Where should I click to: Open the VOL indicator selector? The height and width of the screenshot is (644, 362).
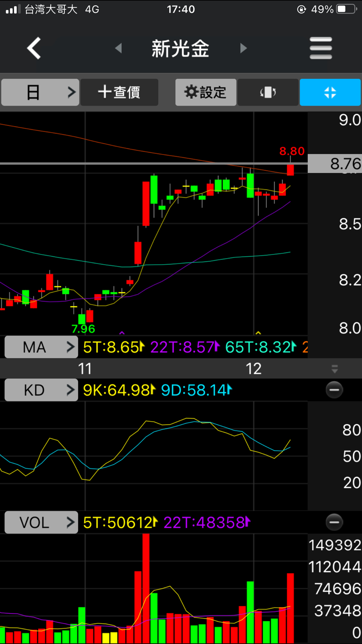[41, 522]
